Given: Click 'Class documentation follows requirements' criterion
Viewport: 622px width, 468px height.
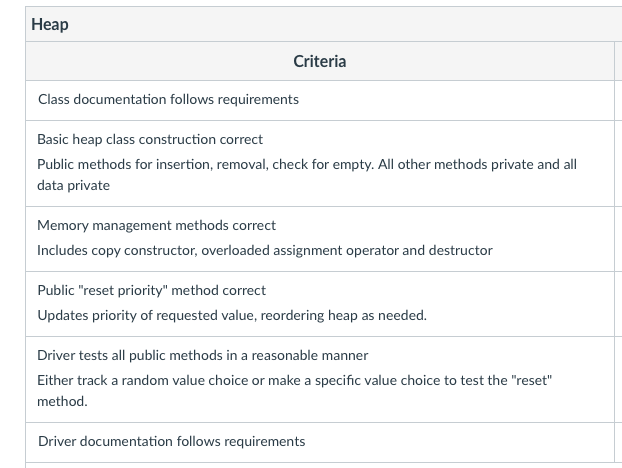Looking at the screenshot, I should click(168, 99).
